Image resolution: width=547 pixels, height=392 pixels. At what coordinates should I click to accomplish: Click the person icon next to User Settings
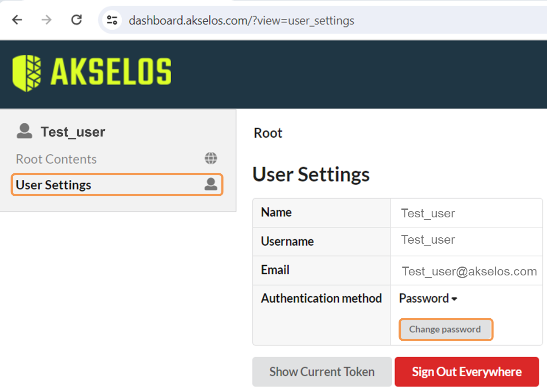coord(211,184)
